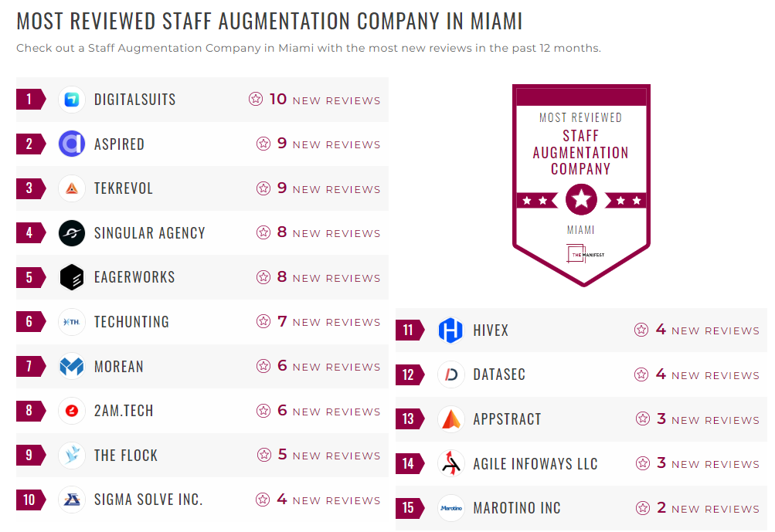775x532 pixels.
Task: Click the Appstract orange logo icon
Action: click(x=450, y=419)
